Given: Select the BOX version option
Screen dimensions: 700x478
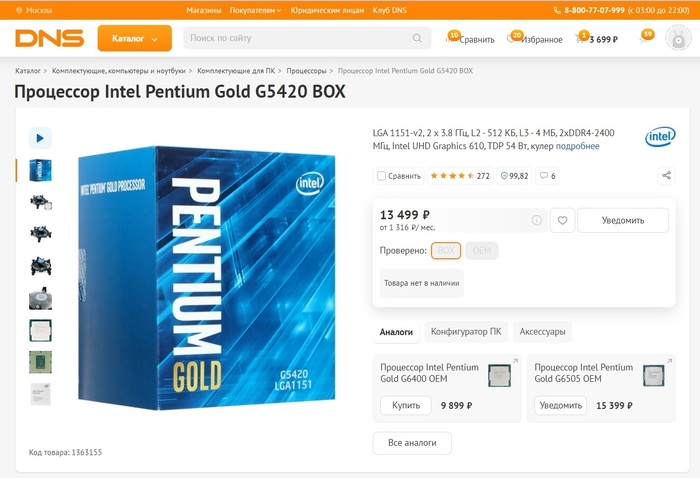Looking at the screenshot, I should (446, 251).
